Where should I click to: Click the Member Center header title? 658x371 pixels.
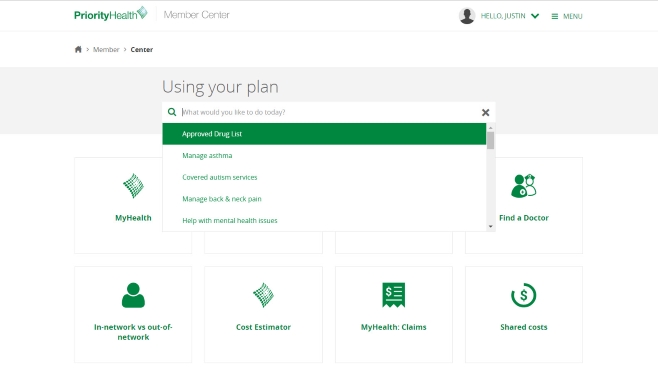pyautogui.click(x=196, y=15)
